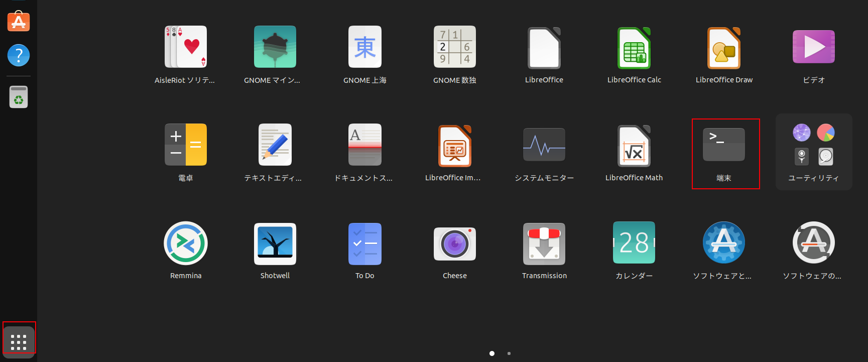Viewport: 868px width, 362px height.
Task: Launch the To Do app
Action: pos(365,244)
